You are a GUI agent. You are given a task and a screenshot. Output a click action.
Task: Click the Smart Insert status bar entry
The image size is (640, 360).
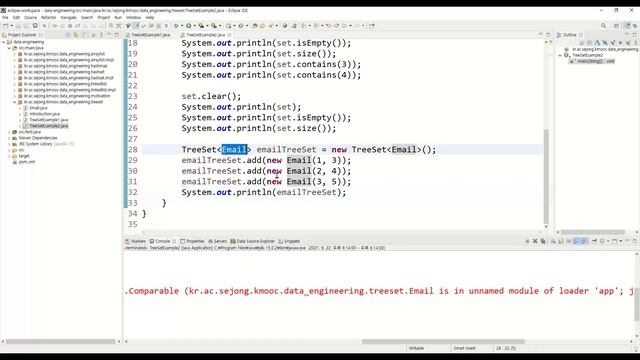click(x=464, y=348)
